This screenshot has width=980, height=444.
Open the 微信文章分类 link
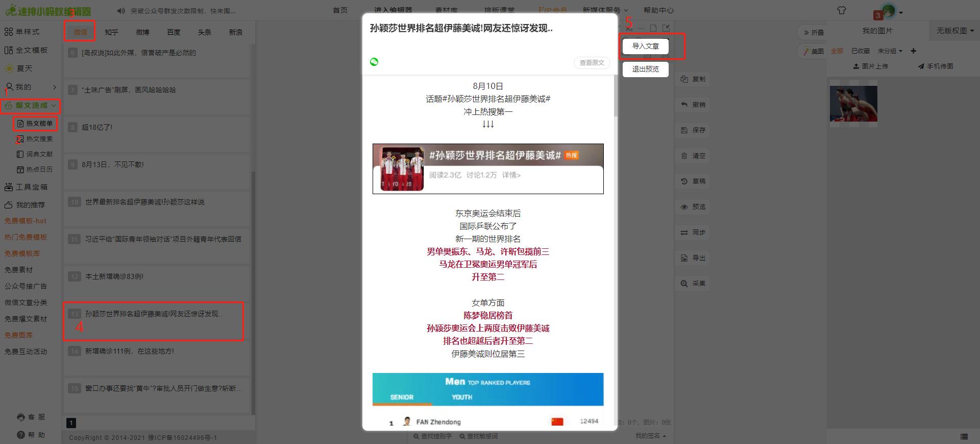(x=26, y=302)
